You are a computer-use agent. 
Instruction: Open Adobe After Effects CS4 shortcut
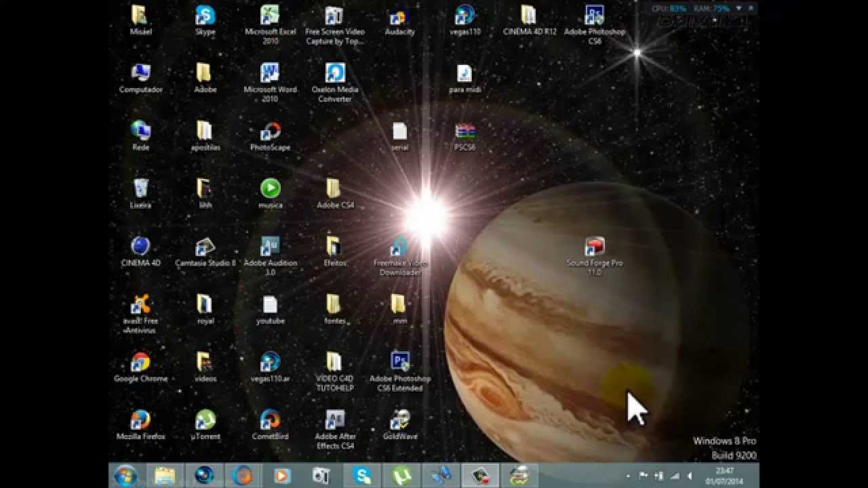point(335,429)
